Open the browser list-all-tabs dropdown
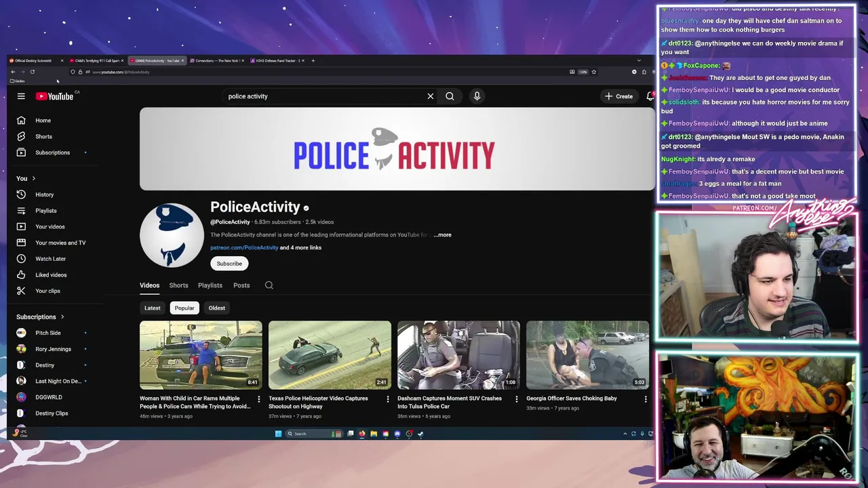Image resolution: width=868 pixels, height=488 pixels. (639, 60)
